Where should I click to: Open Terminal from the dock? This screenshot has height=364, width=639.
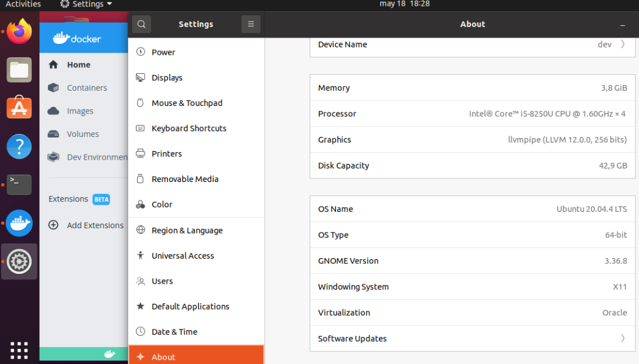pyautogui.click(x=19, y=184)
